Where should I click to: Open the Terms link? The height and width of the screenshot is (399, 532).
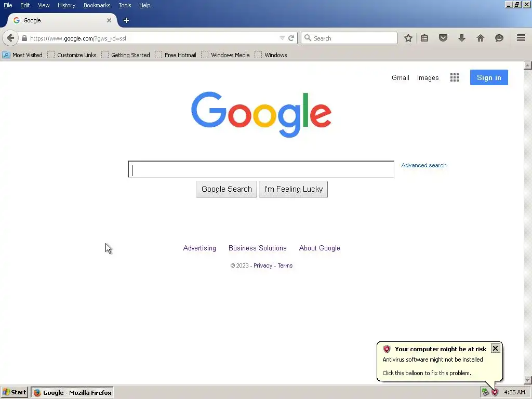pos(285,265)
